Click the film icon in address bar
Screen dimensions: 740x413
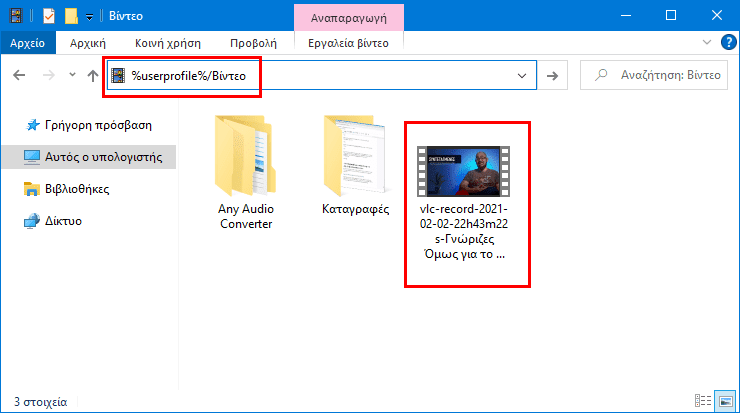[118, 76]
